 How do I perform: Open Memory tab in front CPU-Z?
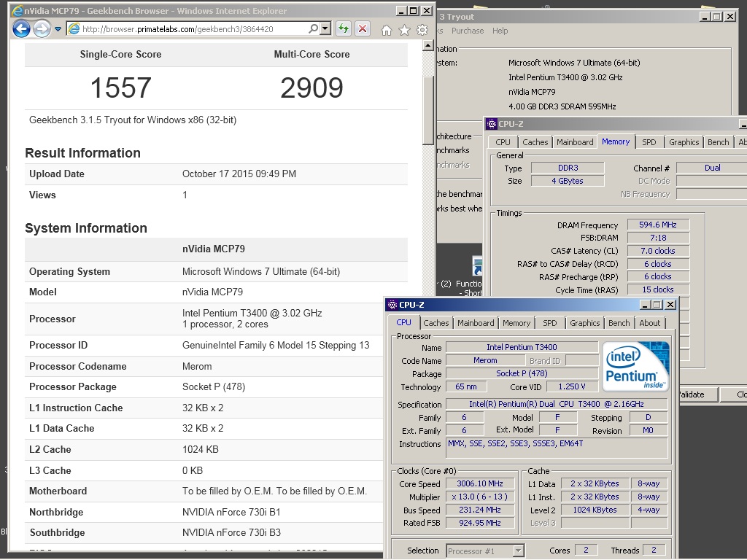(x=516, y=323)
